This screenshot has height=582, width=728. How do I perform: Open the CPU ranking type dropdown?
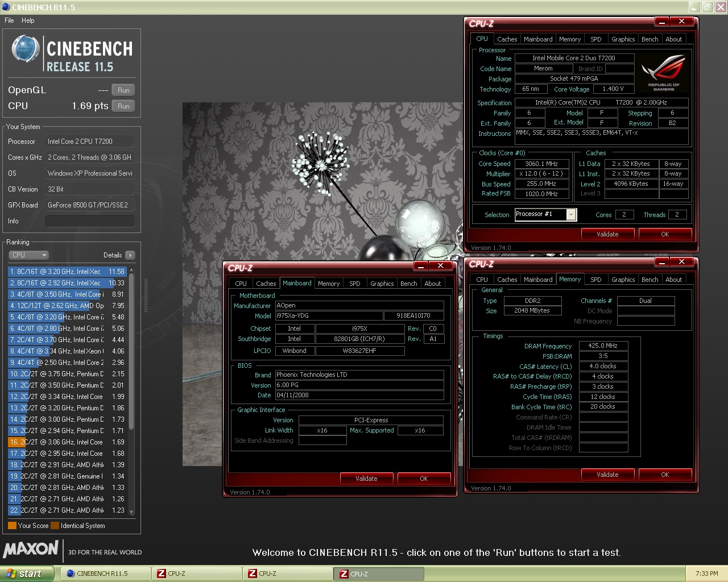tap(29, 255)
